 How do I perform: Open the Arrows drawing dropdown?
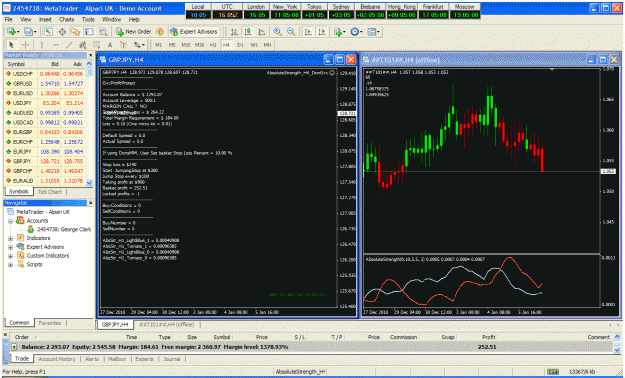click(139, 45)
